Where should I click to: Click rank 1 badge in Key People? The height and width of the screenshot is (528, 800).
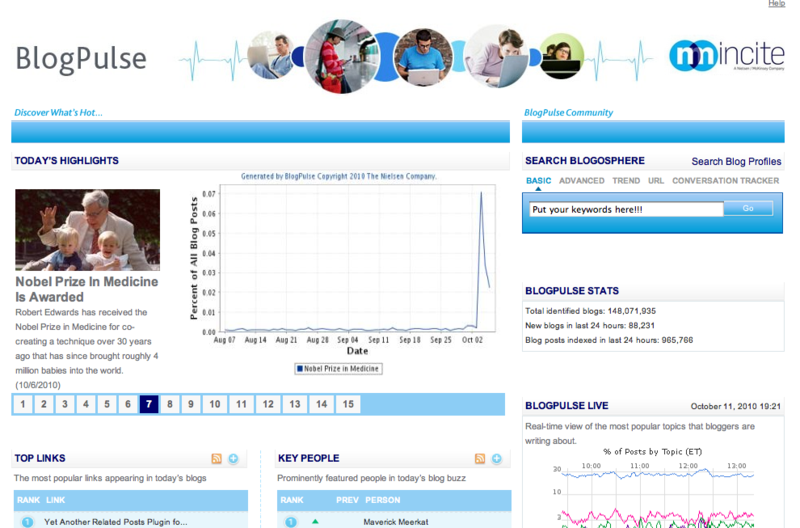tap(290, 522)
